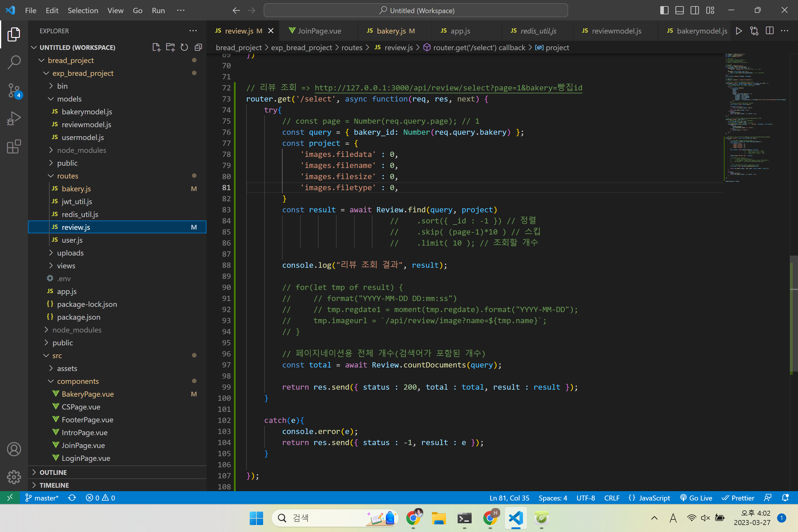This screenshot has width=798, height=532.
Task: Click Prettier in status bar
Action: (x=738, y=498)
